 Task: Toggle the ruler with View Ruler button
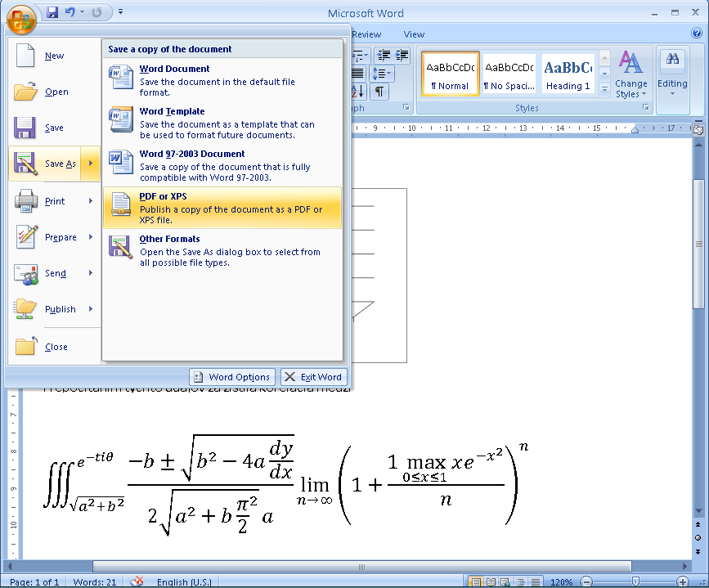tap(698, 130)
